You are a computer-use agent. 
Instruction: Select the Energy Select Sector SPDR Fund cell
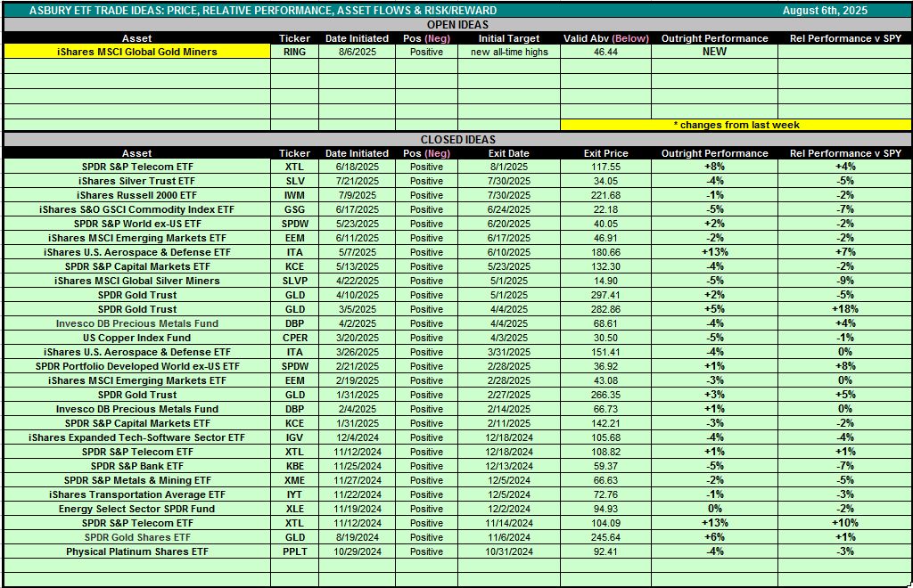coord(136,509)
